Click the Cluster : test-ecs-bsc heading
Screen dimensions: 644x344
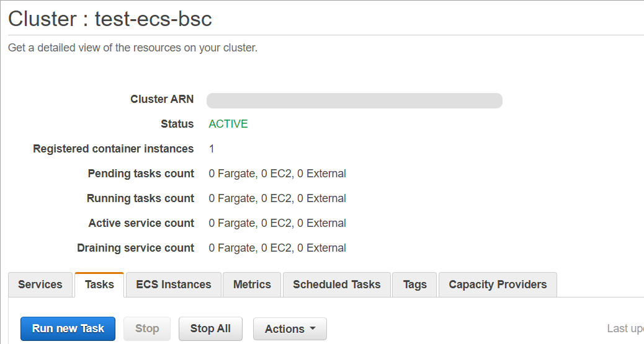pos(110,19)
